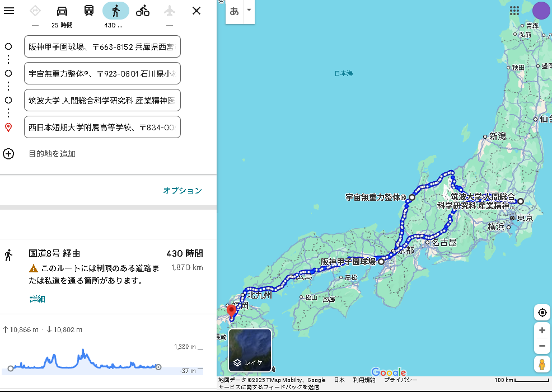This screenshot has height=392, width=552.
Task: Click the elevation chart end marker
Action: tap(158, 367)
